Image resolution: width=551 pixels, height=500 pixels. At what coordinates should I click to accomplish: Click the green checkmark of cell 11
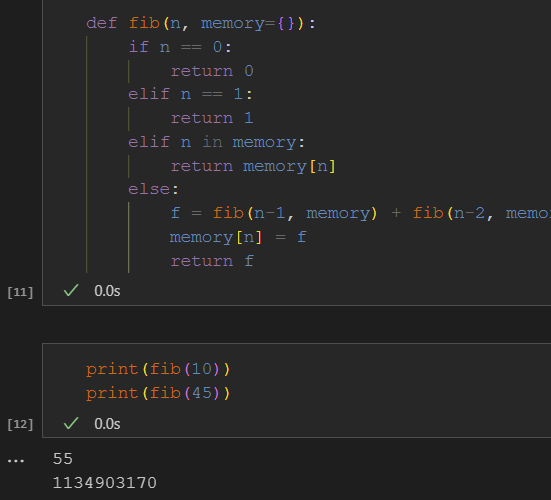pos(71,291)
